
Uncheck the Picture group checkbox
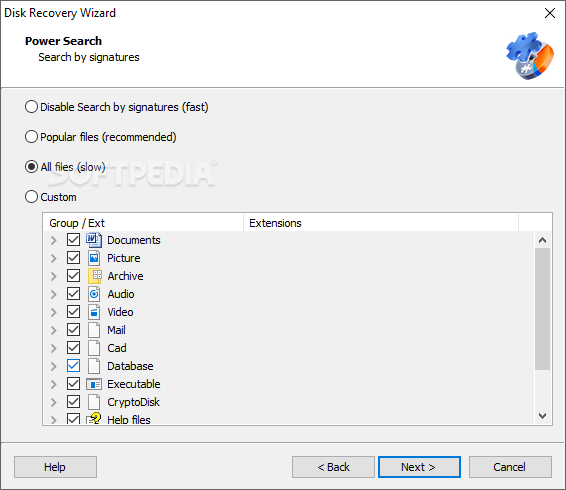click(73, 258)
